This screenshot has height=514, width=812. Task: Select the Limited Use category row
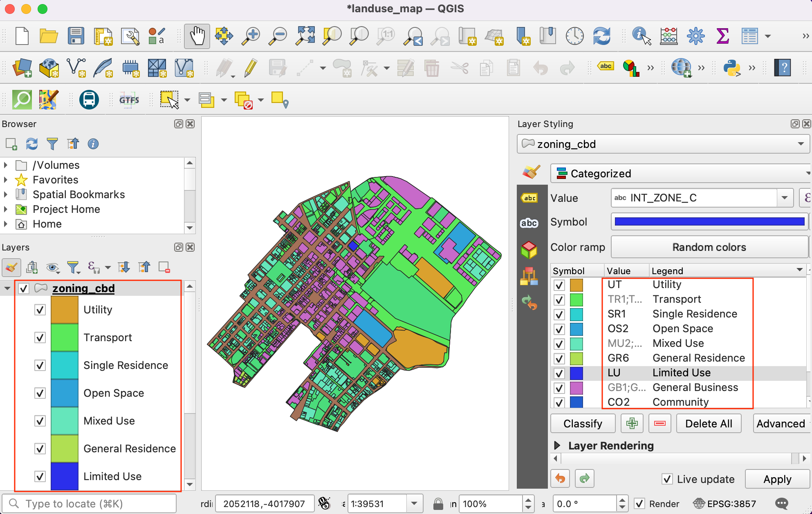coord(681,373)
